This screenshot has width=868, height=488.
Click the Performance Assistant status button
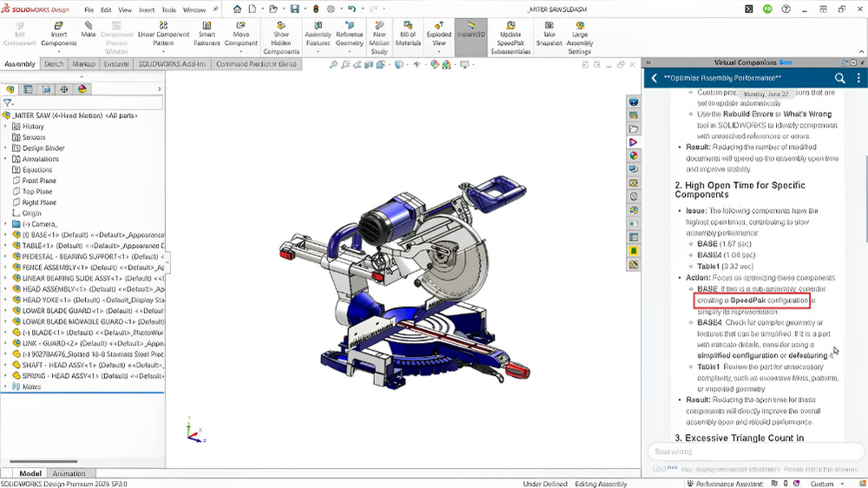tap(725, 484)
